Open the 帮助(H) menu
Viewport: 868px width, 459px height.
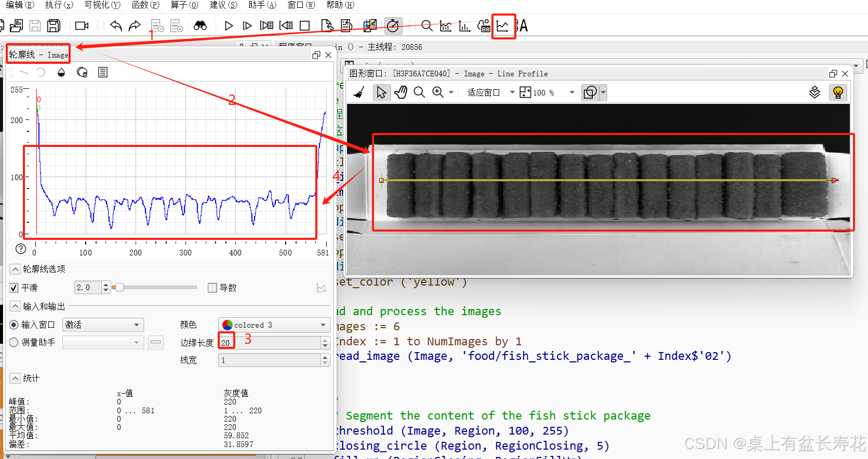pyautogui.click(x=340, y=5)
